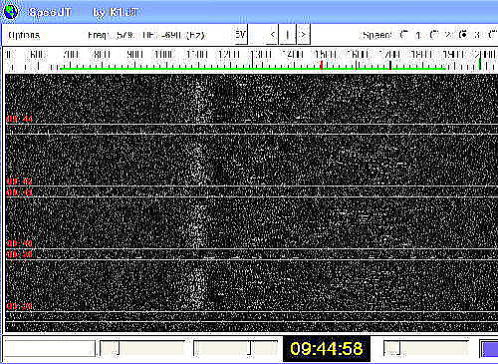
Task: Click the right arrow '>' button
Action: [x=303, y=34]
